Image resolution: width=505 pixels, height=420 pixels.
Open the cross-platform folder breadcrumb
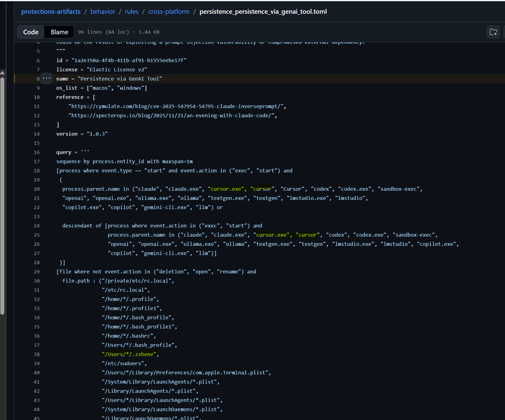tap(169, 11)
